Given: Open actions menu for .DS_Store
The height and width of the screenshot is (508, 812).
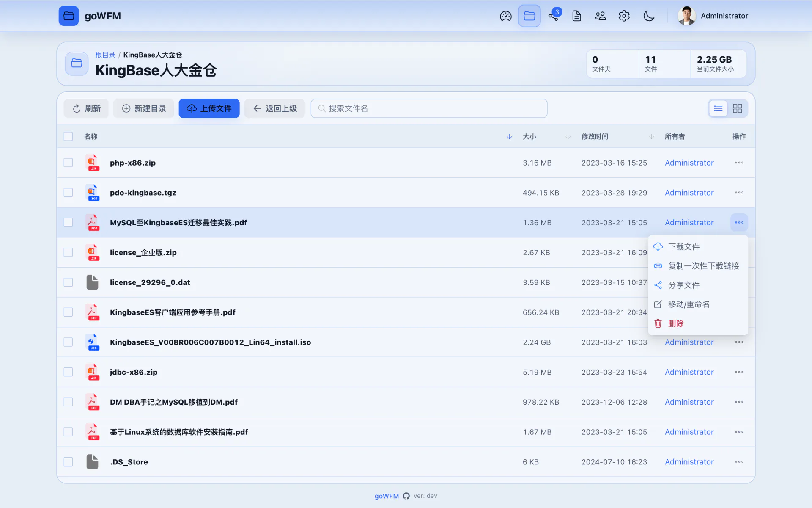Looking at the screenshot, I should [739, 462].
